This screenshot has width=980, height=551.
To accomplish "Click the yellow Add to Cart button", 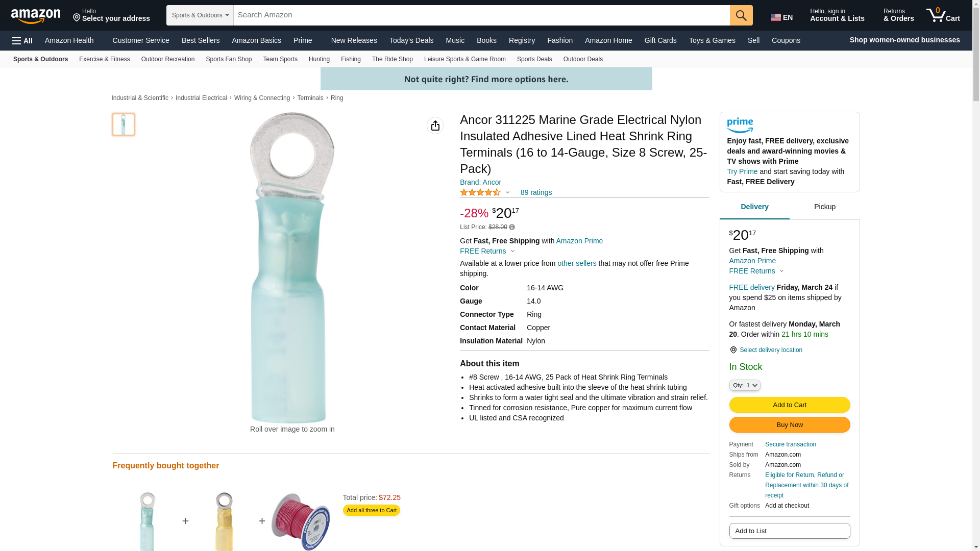I will [x=790, y=405].
